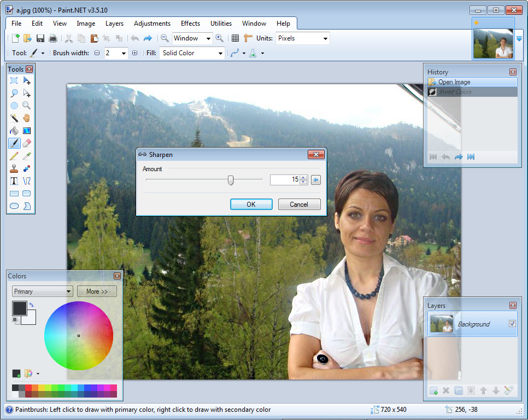This screenshot has width=528, height=420.
Task: Click More >> in Colors panel
Action: (x=97, y=291)
